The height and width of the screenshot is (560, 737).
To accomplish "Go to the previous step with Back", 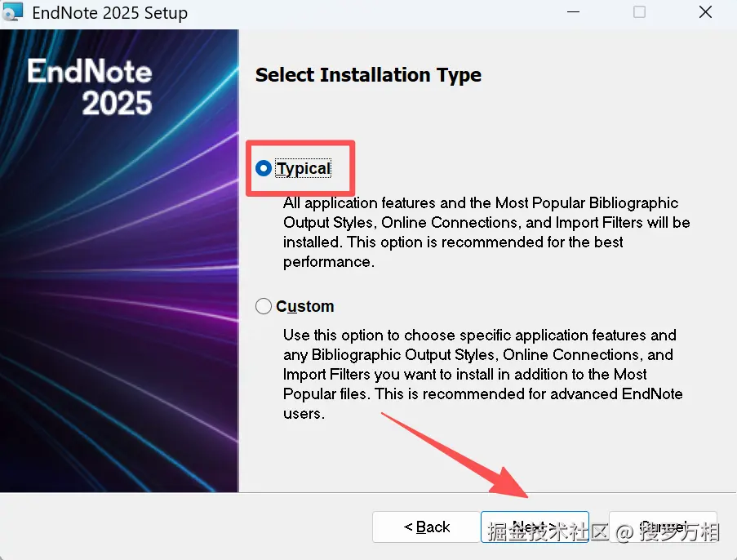I will point(426,527).
